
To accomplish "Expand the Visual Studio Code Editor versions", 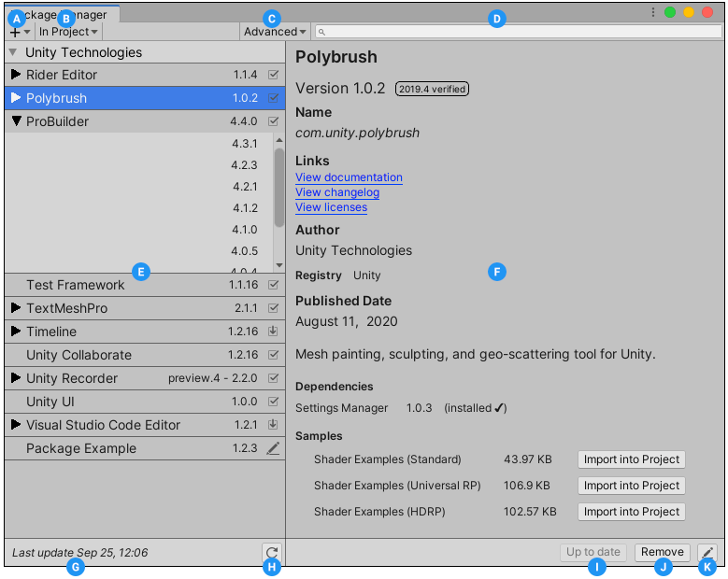I will click(x=16, y=424).
